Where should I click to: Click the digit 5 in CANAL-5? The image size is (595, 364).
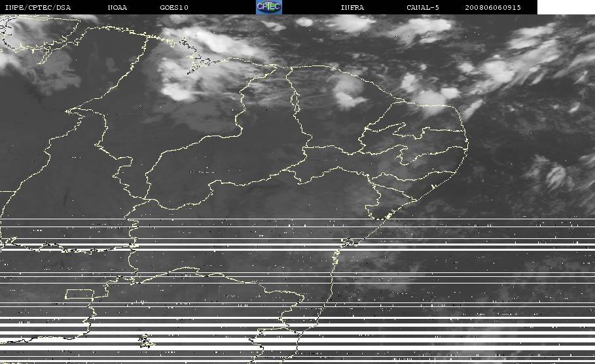437,7
